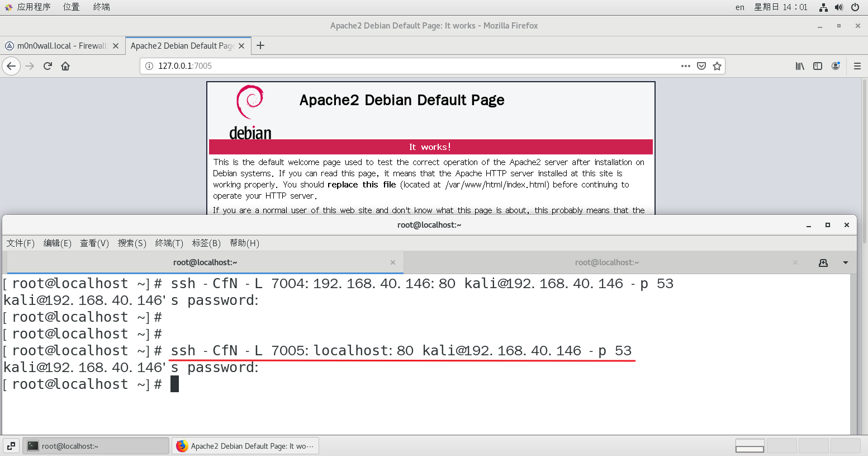Maximize the terminal window
This screenshot has height=456, width=868.
pyautogui.click(x=828, y=225)
